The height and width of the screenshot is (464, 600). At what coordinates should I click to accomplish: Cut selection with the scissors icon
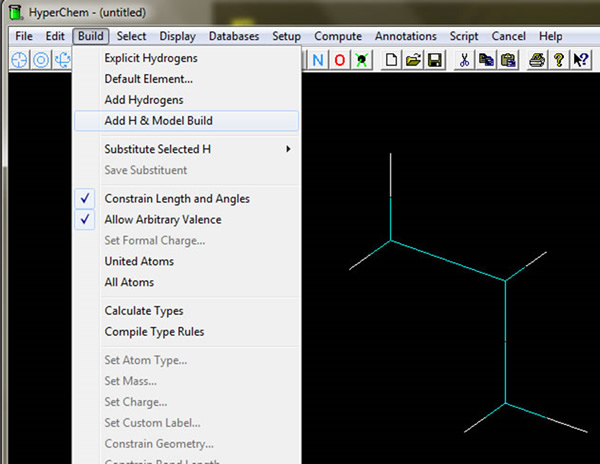click(464, 60)
